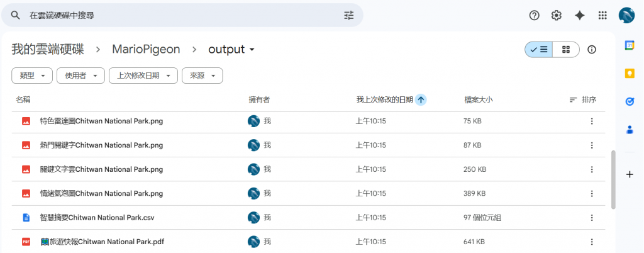
Task: Click image icon of 關鍵文字雲 file
Action: coord(26,169)
